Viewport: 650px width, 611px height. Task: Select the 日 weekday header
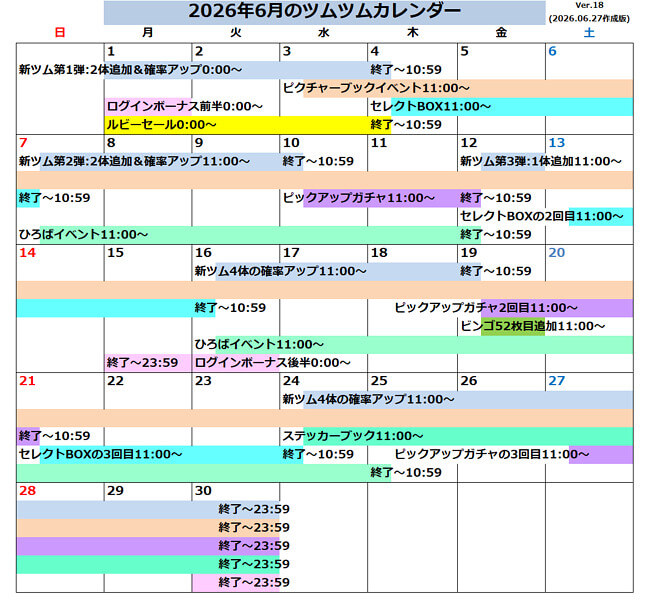pos(60,32)
